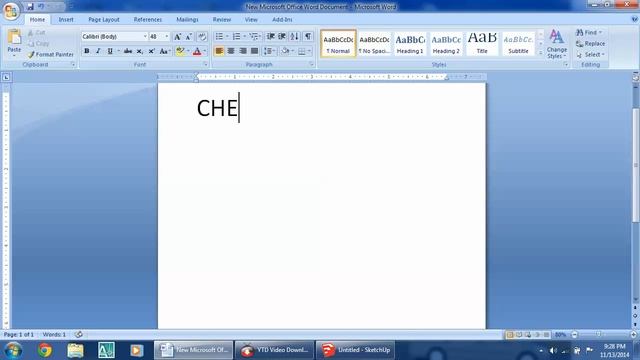Switch to SketchUp taskbar window
The height and width of the screenshot is (360, 640).
tap(356, 350)
